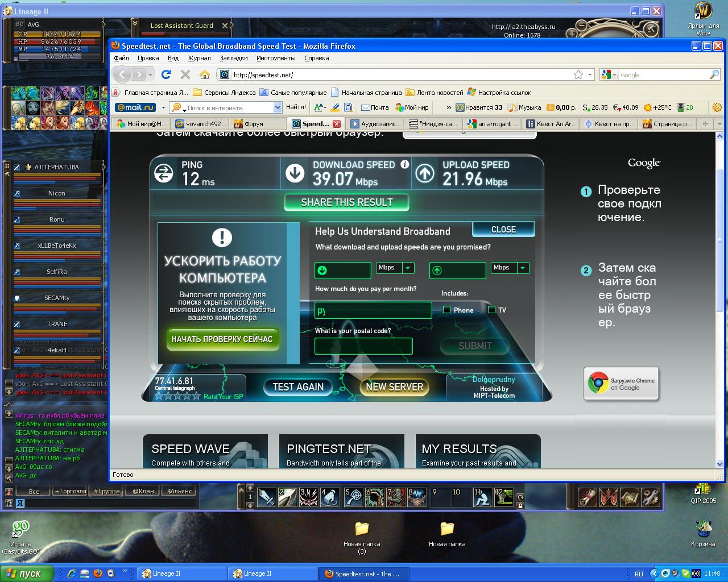The height and width of the screenshot is (582, 728).
Task: Toggle party member Ronu icon
Action: click(x=17, y=219)
